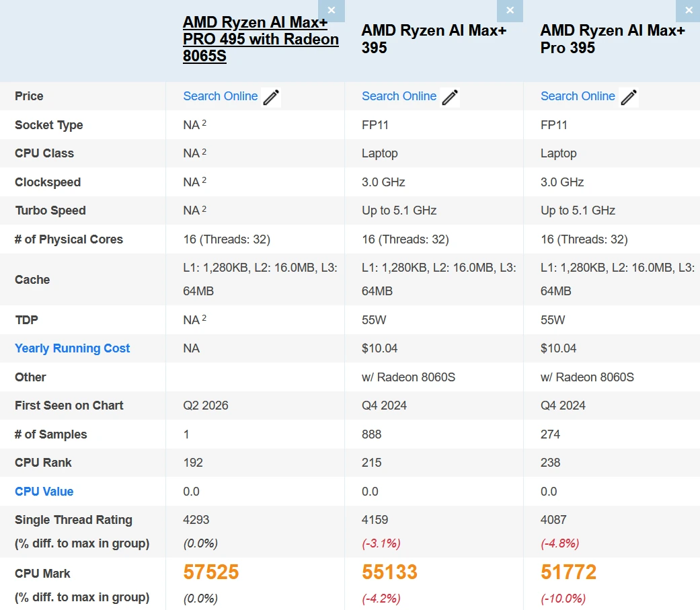
Task: Click Single Thread Rating value 4087
Action: click(553, 520)
